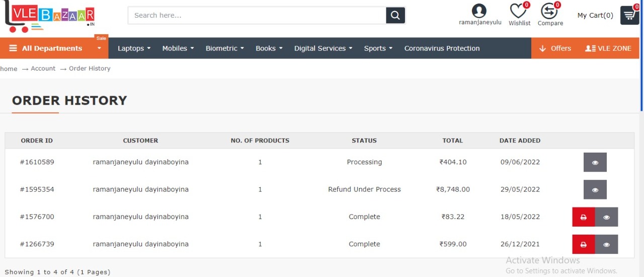
Task: Open the ramanjaneyulu user account icon
Action: [x=479, y=11]
